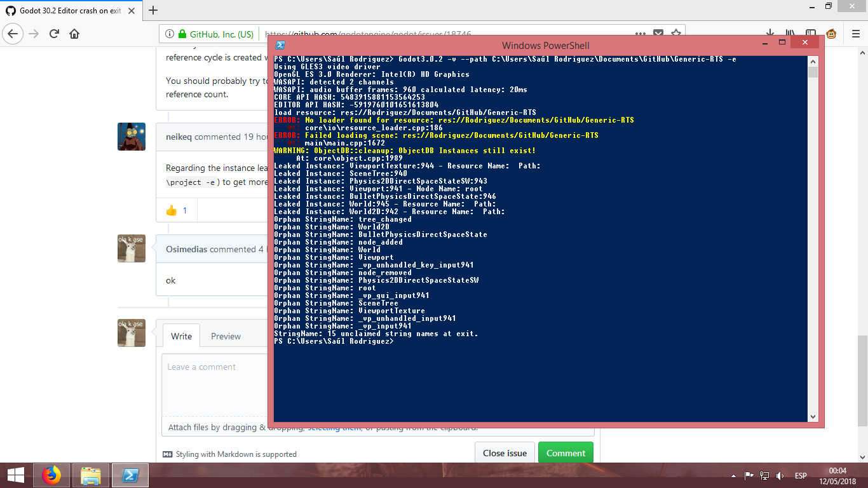The width and height of the screenshot is (868, 488).
Task: Open the Firefox Library icon
Action: [790, 34]
